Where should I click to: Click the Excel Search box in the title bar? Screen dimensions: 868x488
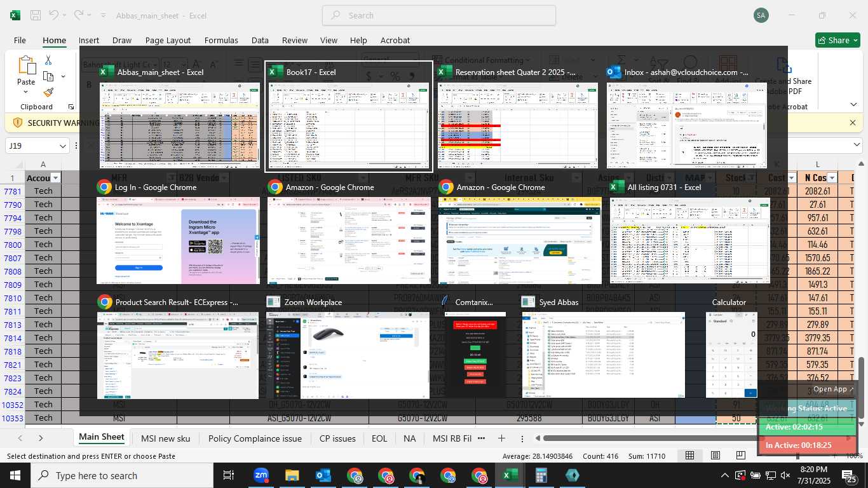439,15
